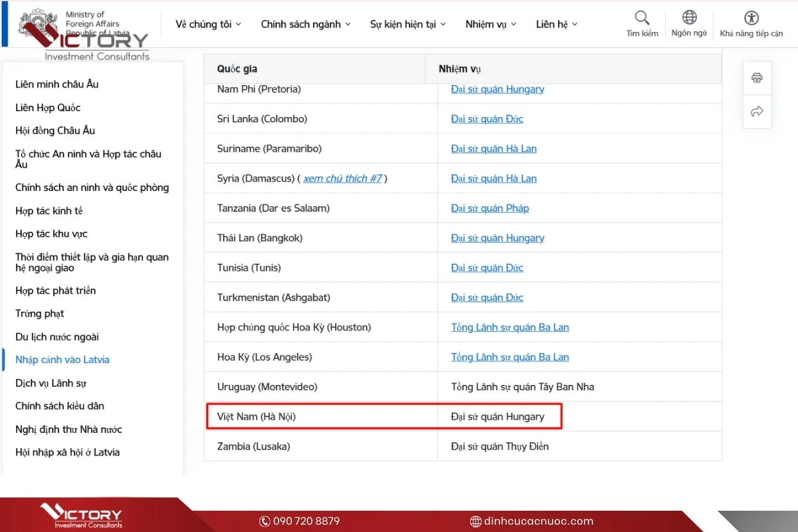Viewport: 798px width, 532px height.
Task: Expand the Nhiệm vụ menu
Action: pos(491,24)
